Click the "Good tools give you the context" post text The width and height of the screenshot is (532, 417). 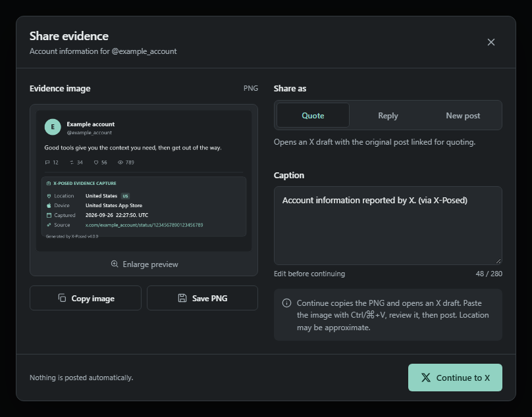(133, 148)
